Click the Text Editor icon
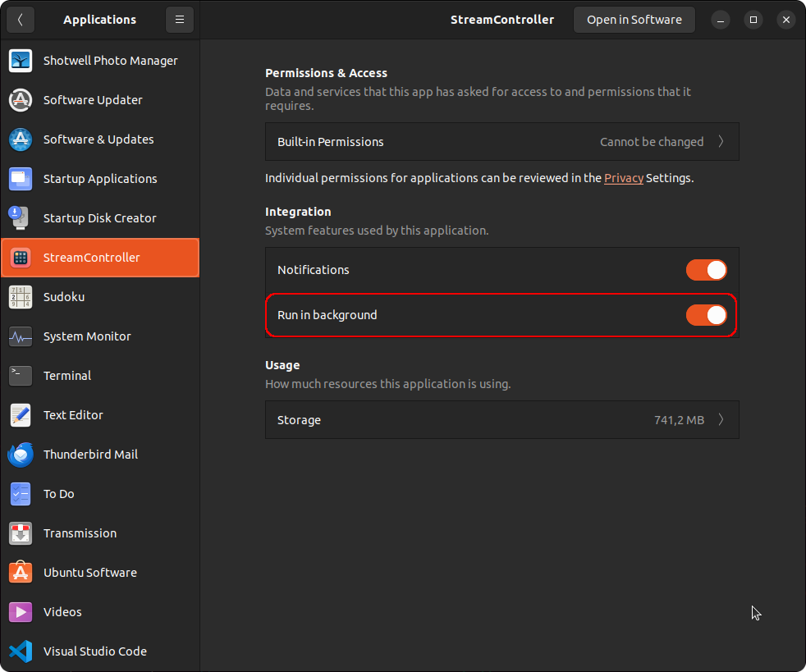Screen dimensions: 806x672 (21, 415)
